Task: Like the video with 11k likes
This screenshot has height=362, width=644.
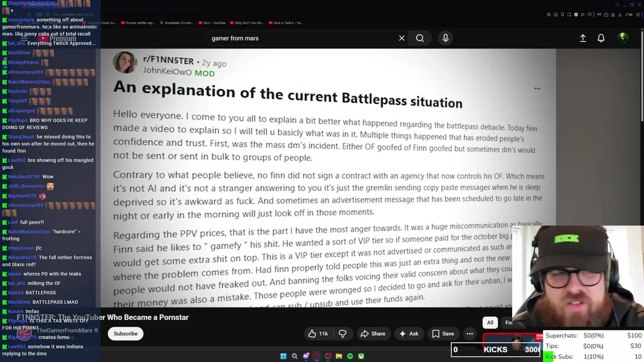Action: tap(318, 333)
